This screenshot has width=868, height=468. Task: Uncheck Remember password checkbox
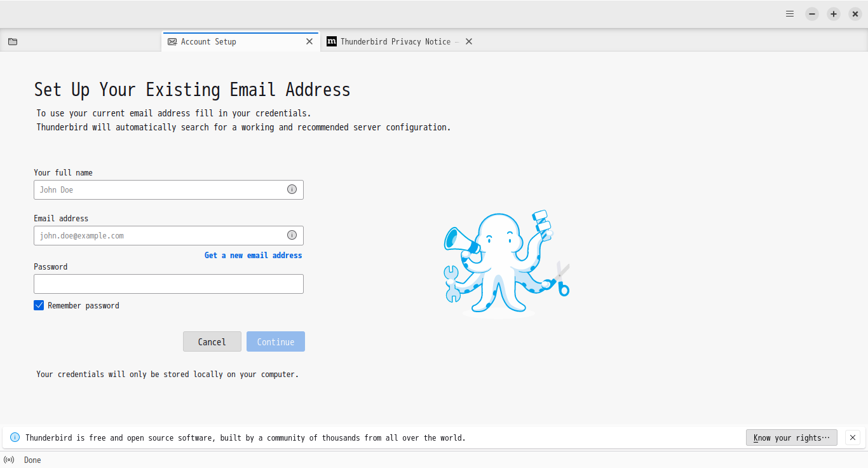pos(39,305)
